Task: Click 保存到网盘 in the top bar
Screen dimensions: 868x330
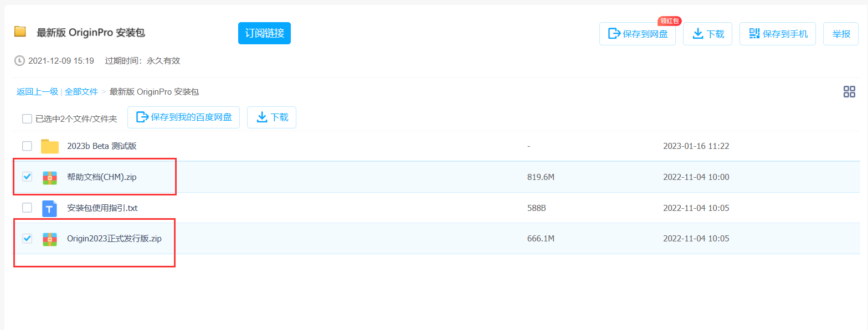Action: (x=638, y=34)
